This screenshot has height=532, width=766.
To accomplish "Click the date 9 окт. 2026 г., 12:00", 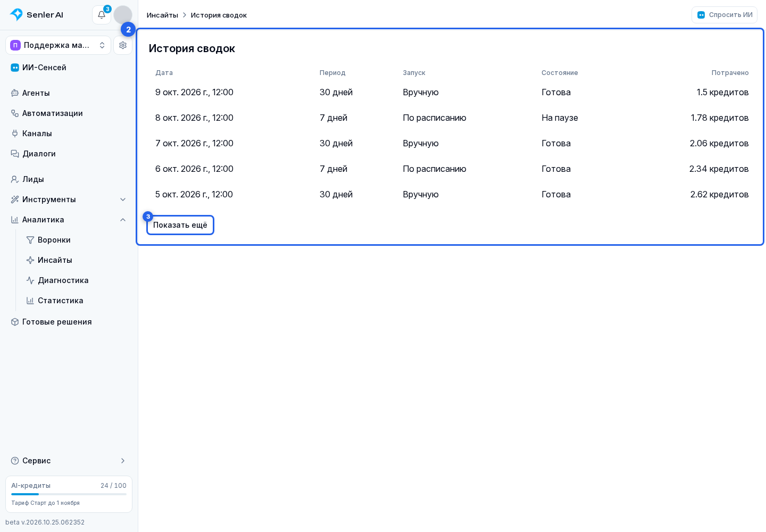I will click(194, 93).
